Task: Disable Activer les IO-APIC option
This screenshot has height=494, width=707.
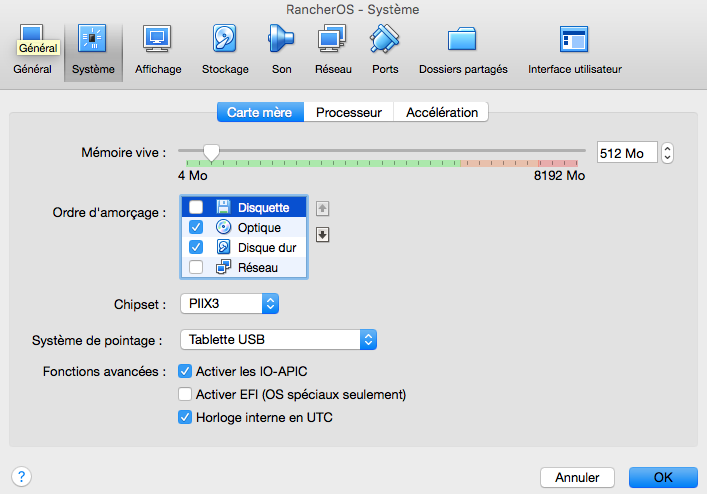Action: [x=184, y=371]
